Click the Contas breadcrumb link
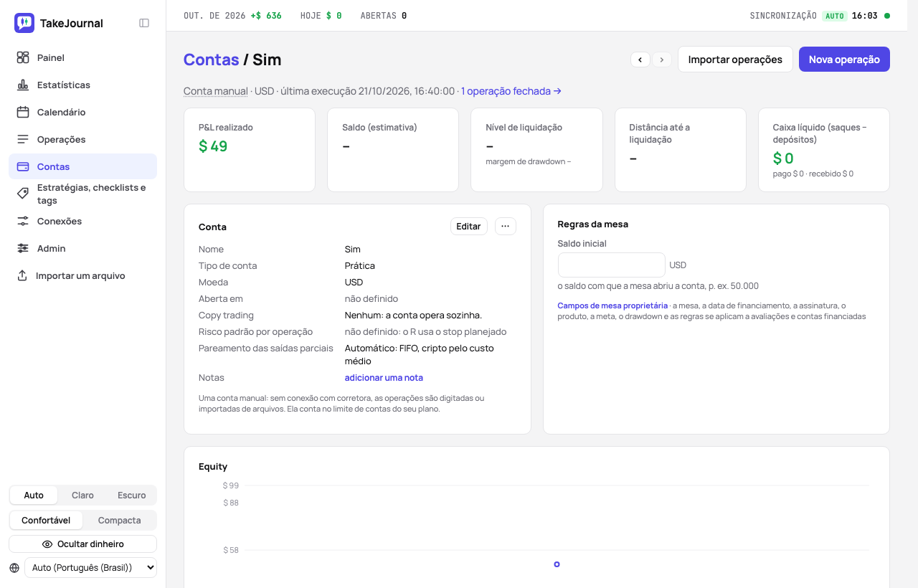Image resolution: width=918 pixels, height=588 pixels. coord(212,60)
